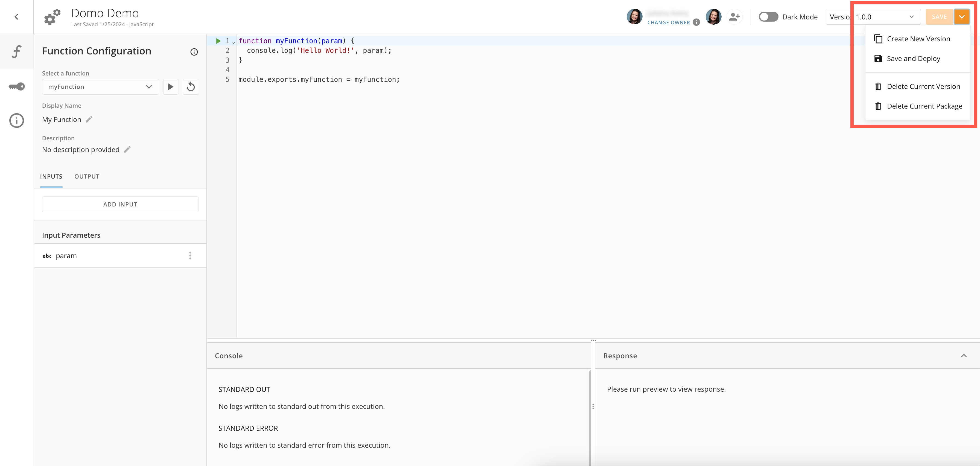The height and width of the screenshot is (466, 980).
Task: Open the kebab menu for the param input
Action: 190,255
